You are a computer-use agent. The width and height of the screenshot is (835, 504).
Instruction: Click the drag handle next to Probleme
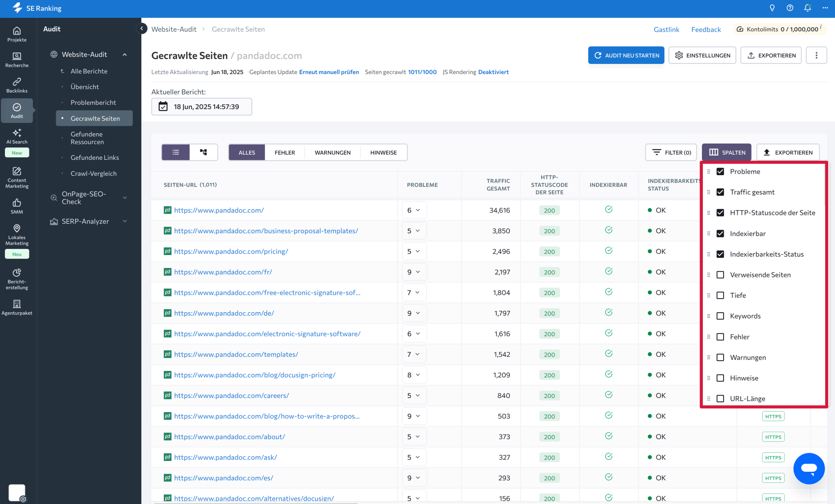(708, 172)
